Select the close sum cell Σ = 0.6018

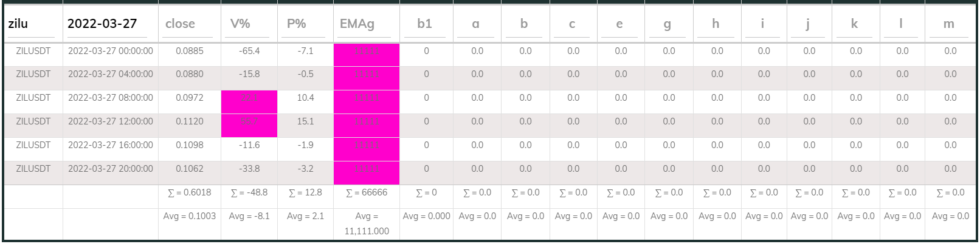[190, 192]
